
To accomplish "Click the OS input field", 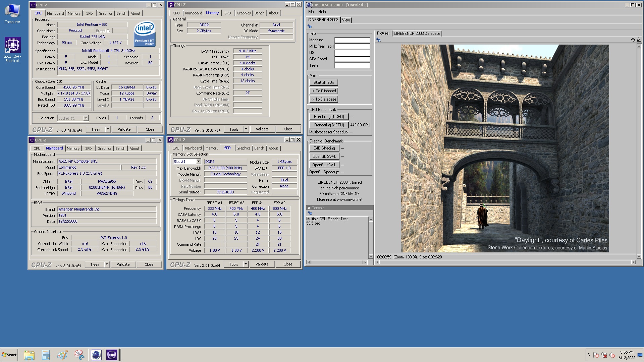I will coord(352,53).
